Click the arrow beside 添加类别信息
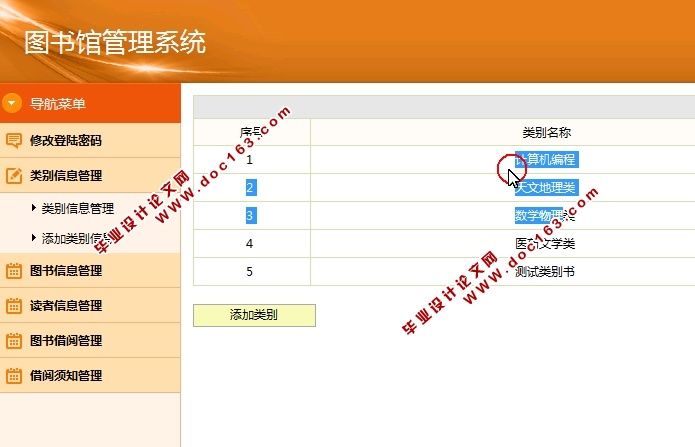The width and height of the screenshot is (695, 447). click(x=34, y=238)
